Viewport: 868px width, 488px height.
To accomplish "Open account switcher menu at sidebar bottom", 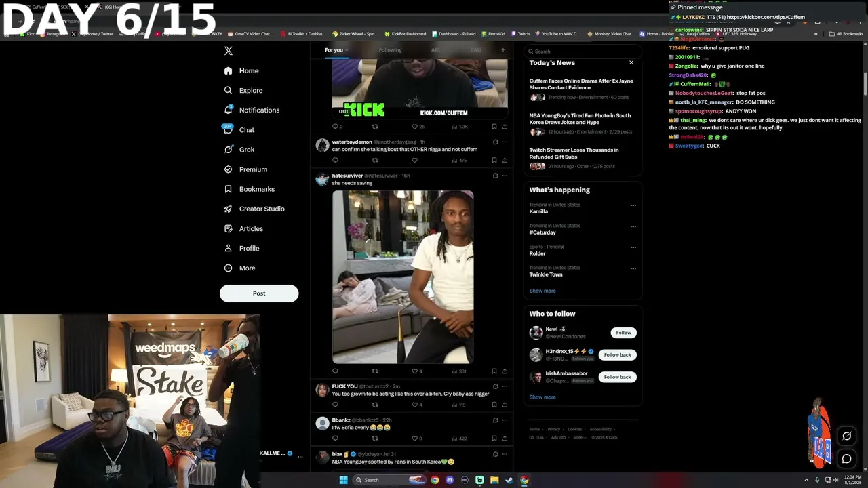I will 300,456.
